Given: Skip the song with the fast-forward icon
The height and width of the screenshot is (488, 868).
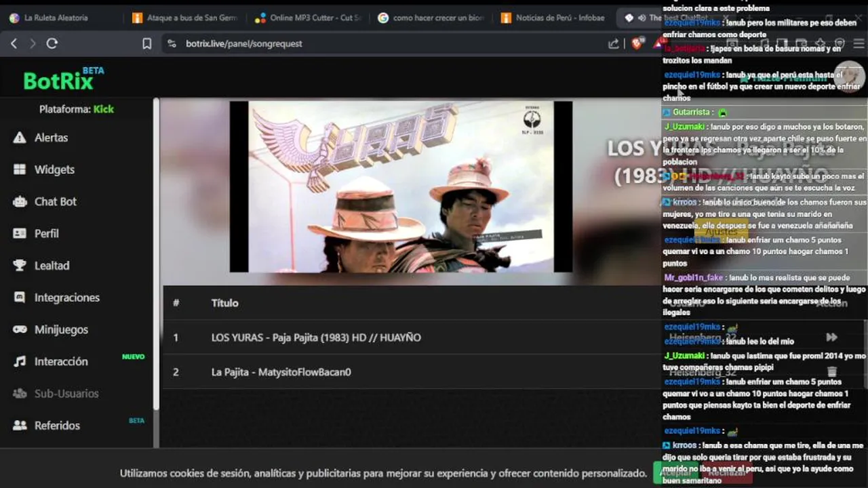Looking at the screenshot, I should pos(831,338).
